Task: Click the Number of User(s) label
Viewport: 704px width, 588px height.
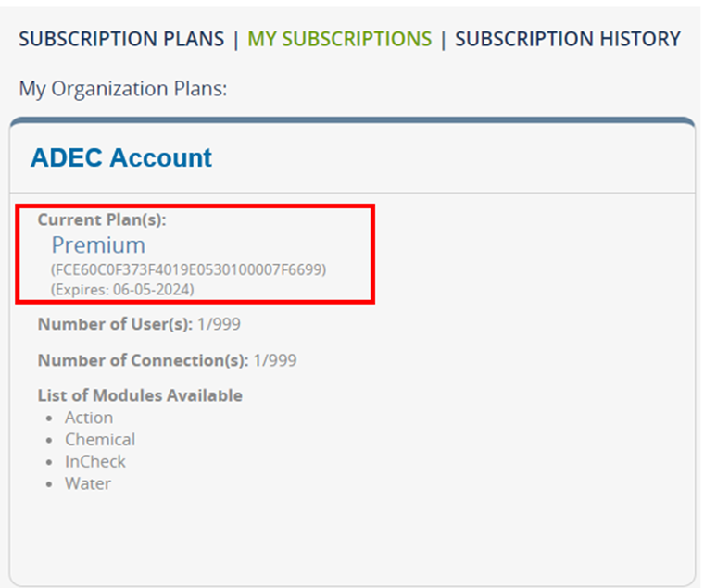Action: pos(115,325)
